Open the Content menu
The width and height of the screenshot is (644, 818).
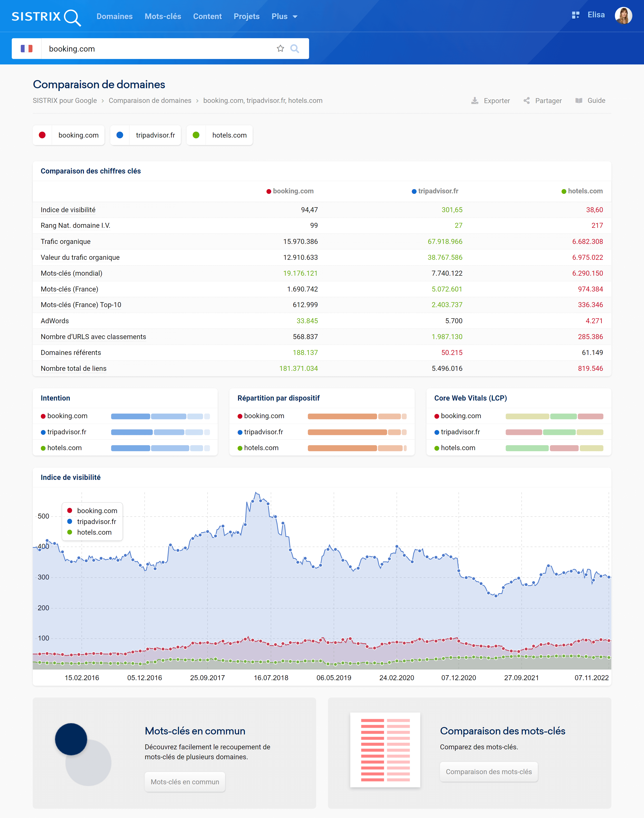pos(207,17)
